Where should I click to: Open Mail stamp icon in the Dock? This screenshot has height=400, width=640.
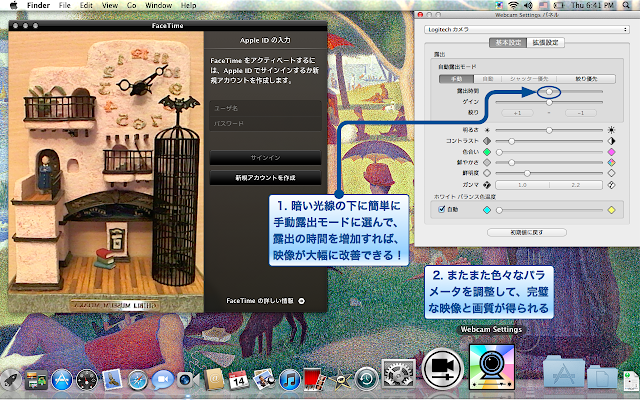[x=112, y=380]
